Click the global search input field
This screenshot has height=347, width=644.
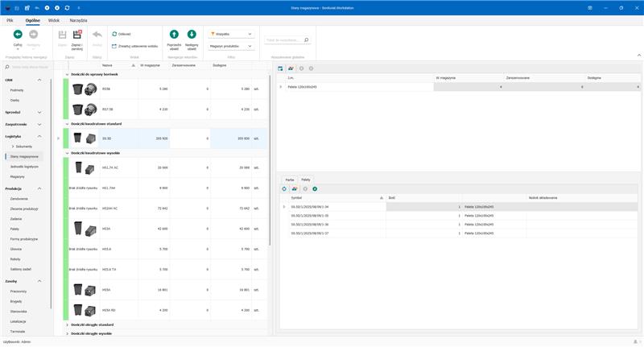pyautogui.click(x=282, y=39)
